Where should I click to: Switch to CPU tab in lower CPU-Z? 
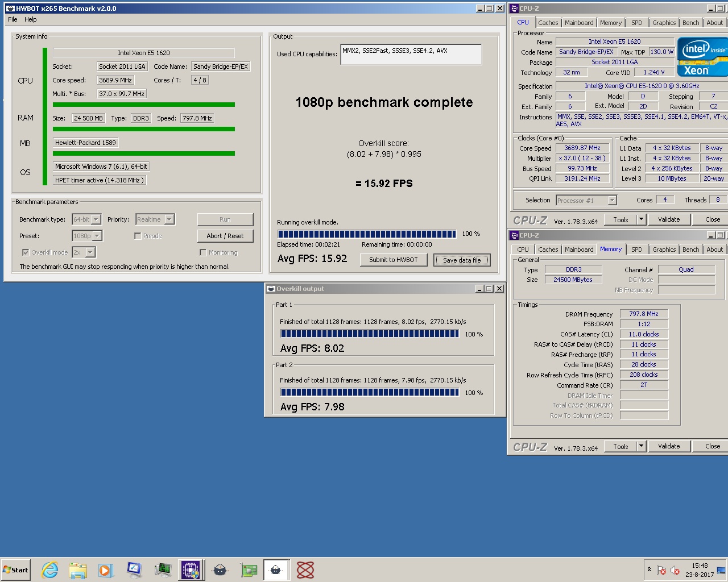(x=523, y=250)
